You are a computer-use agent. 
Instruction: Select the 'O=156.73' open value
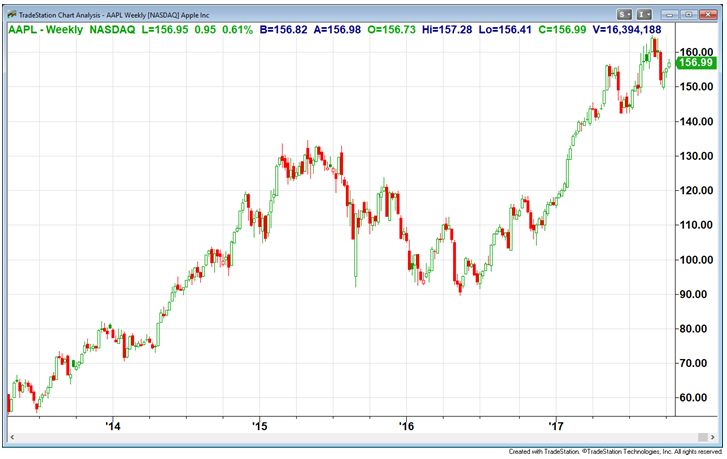click(391, 30)
